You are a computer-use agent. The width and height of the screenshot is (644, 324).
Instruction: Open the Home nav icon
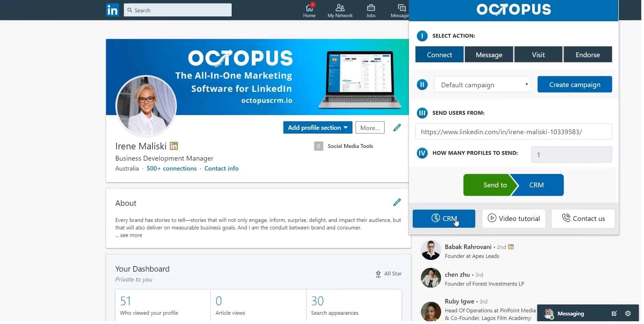pyautogui.click(x=309, y=10)
